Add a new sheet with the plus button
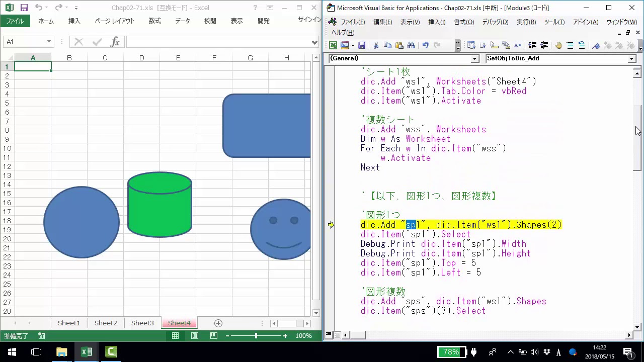 coord(218,323)
